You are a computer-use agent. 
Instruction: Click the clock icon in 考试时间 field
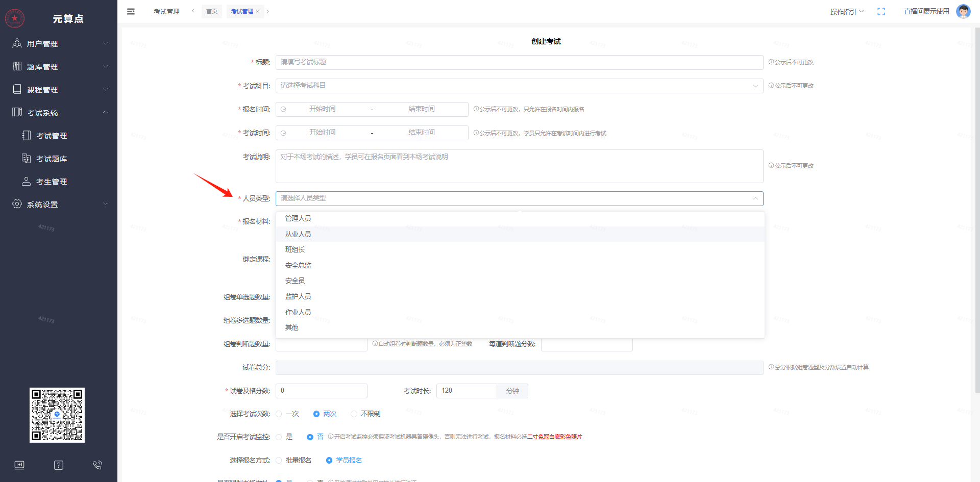[x=283, y=133]
